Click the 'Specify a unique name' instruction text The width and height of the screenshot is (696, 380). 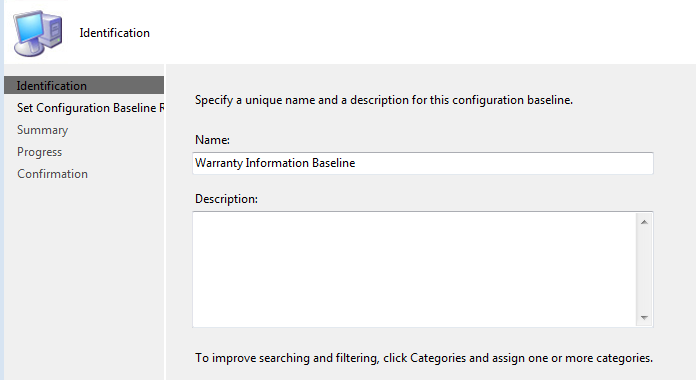point(384,100)
